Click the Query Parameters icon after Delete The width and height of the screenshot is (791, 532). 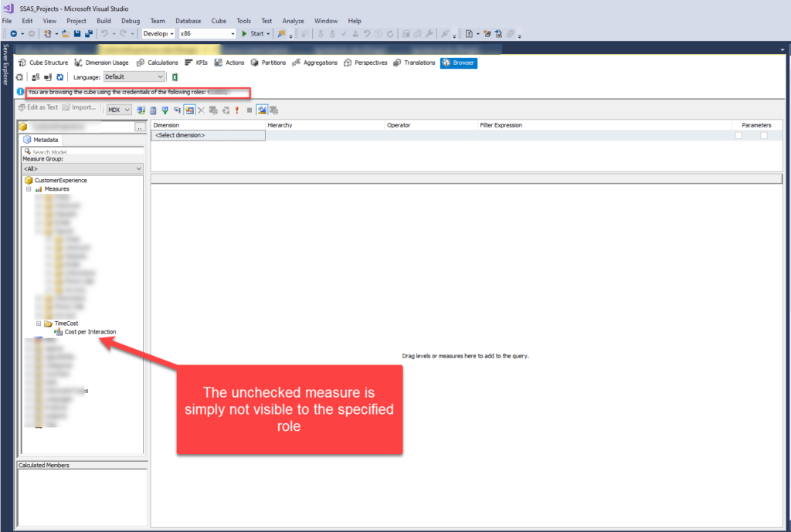tap(213, 110)
